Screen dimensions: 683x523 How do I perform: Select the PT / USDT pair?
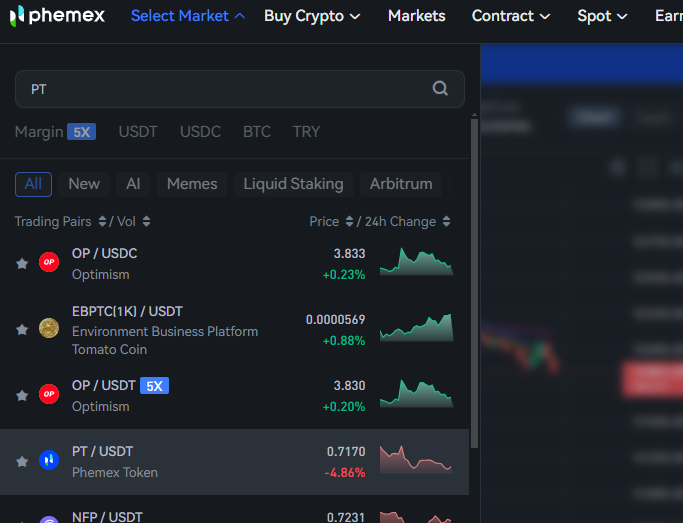click(234, 462)
